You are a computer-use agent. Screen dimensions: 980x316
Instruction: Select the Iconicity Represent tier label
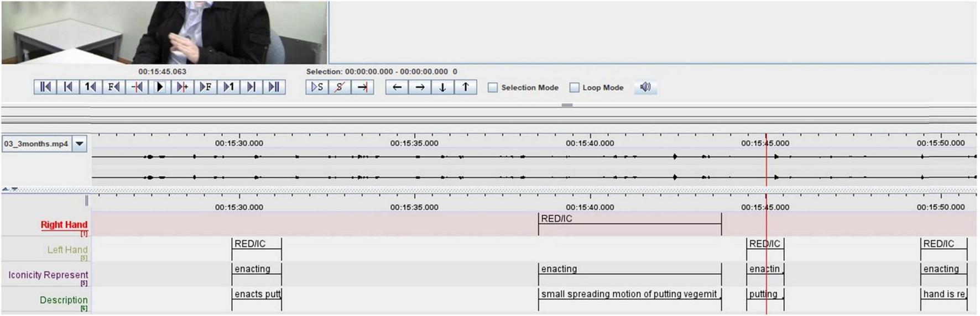[x=48, y=275]
